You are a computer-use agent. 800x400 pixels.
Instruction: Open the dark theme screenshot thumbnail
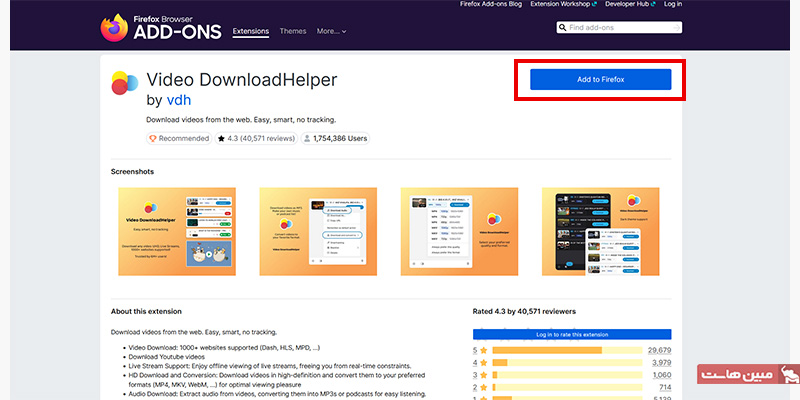coord(601,232)
